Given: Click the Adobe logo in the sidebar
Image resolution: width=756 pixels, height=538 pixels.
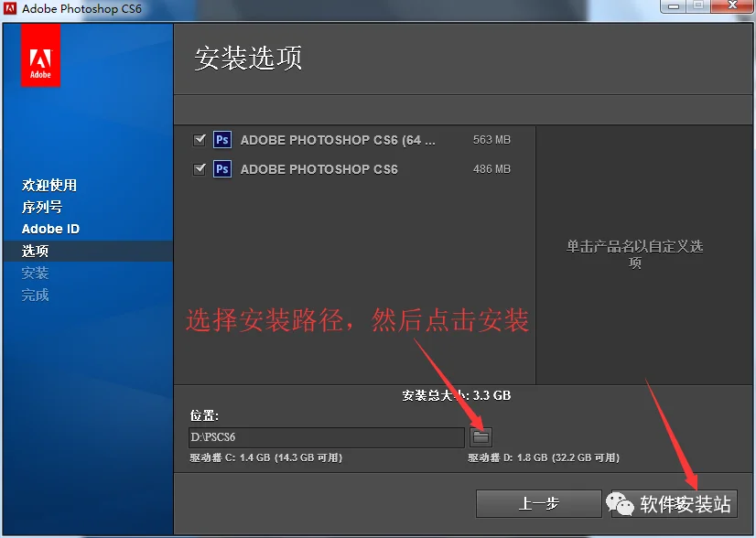Looking at the screenshot, I should pos(40,56).
